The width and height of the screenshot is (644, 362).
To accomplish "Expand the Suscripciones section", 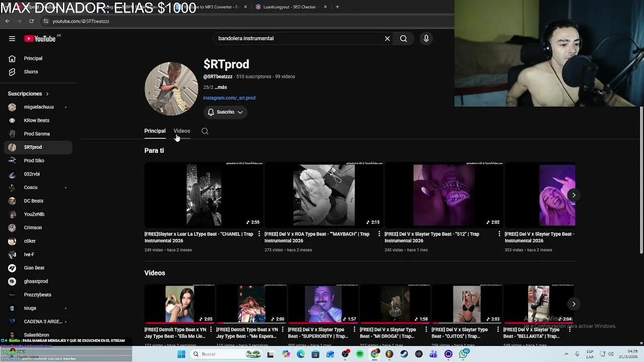I will [x=29, y=94].
